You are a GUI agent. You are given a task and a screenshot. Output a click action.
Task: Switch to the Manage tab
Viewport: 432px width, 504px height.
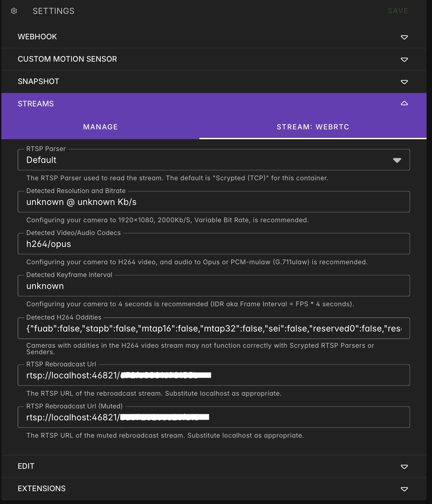pos(100,127)
